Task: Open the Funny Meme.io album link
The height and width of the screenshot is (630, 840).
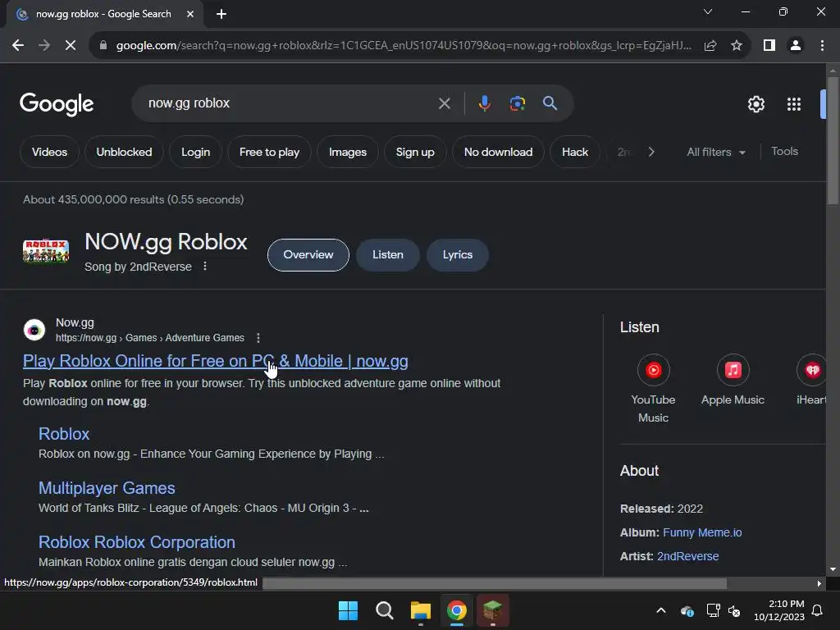Action: click(702, 532)
